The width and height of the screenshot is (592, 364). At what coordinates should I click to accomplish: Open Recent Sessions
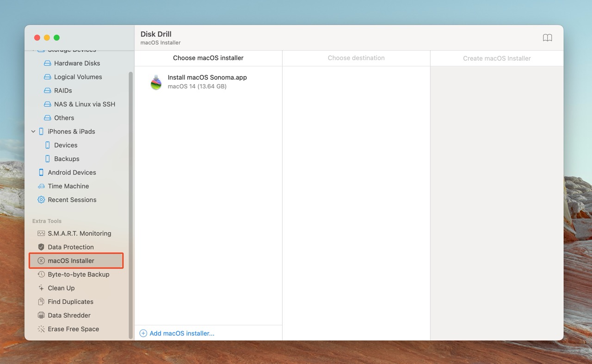coord(72,200)
